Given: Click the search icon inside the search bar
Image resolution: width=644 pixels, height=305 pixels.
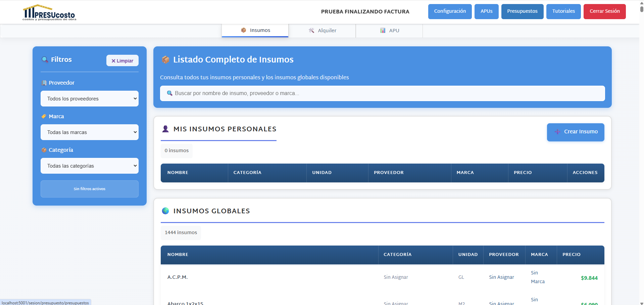Looking at the screenshot, I should (169, 93).
